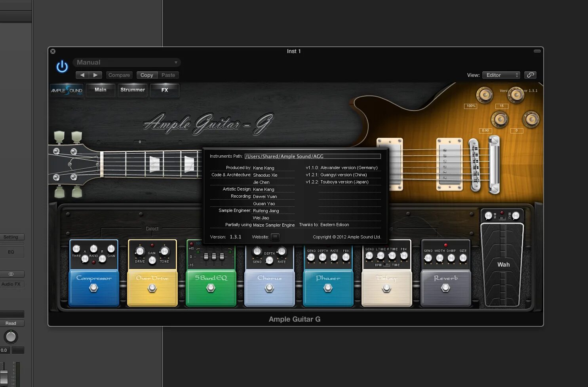The image size is (588, 387).
Task: Click the EQ slot in mixer strip
Action: pyautogui.click(x=11, y=252)
